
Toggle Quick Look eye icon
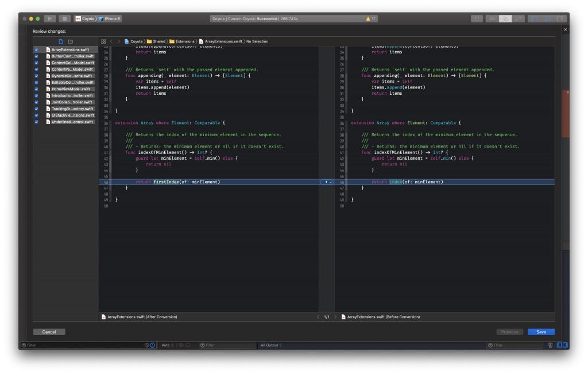[x=181, y=345]
